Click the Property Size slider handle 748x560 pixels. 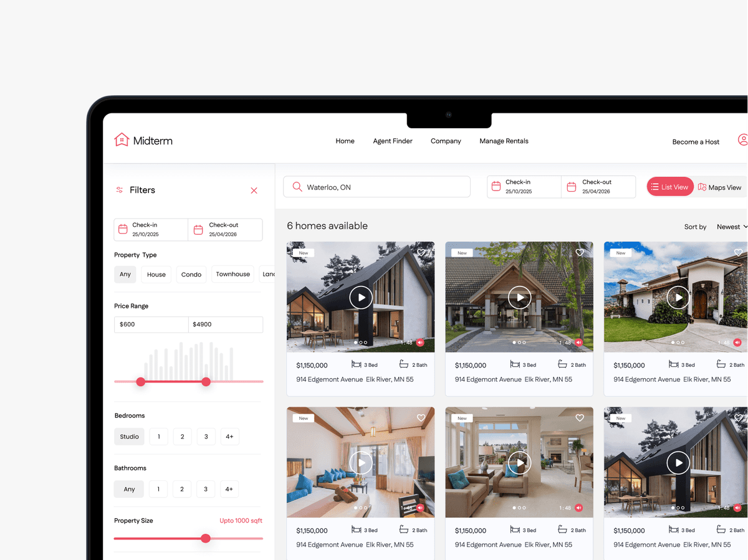click(x=206, y=538)
